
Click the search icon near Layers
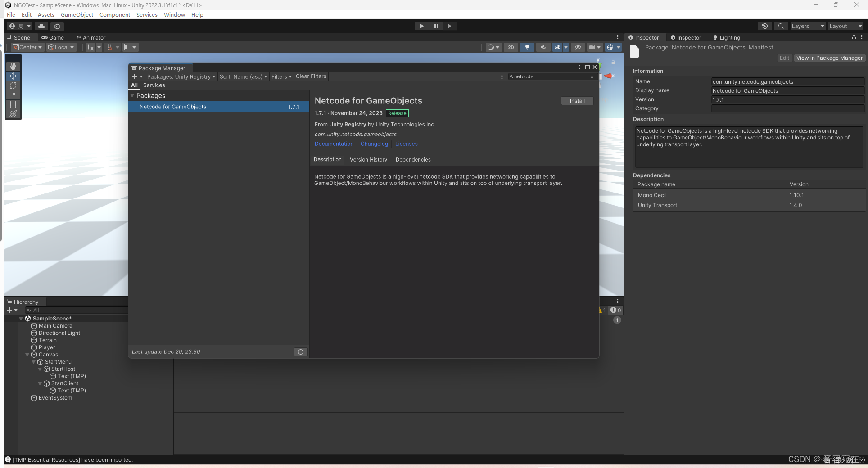coord(781,26)
